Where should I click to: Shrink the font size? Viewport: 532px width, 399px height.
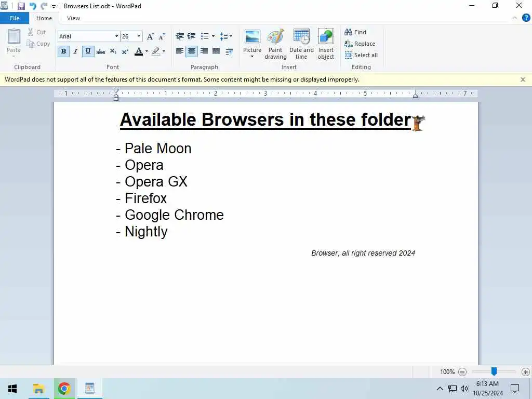[162, 37]
